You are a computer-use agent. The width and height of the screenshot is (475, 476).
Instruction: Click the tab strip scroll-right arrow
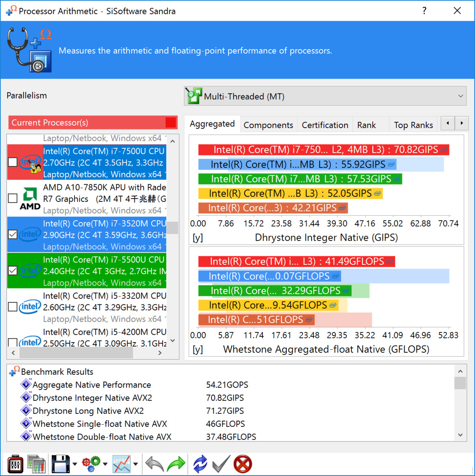click(x=462, y=123)
